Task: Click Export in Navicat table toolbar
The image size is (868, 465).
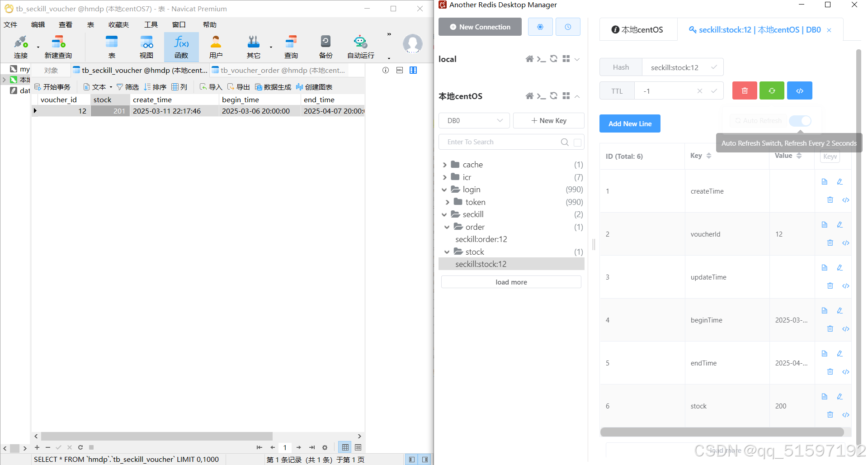Action: (238, 87)
